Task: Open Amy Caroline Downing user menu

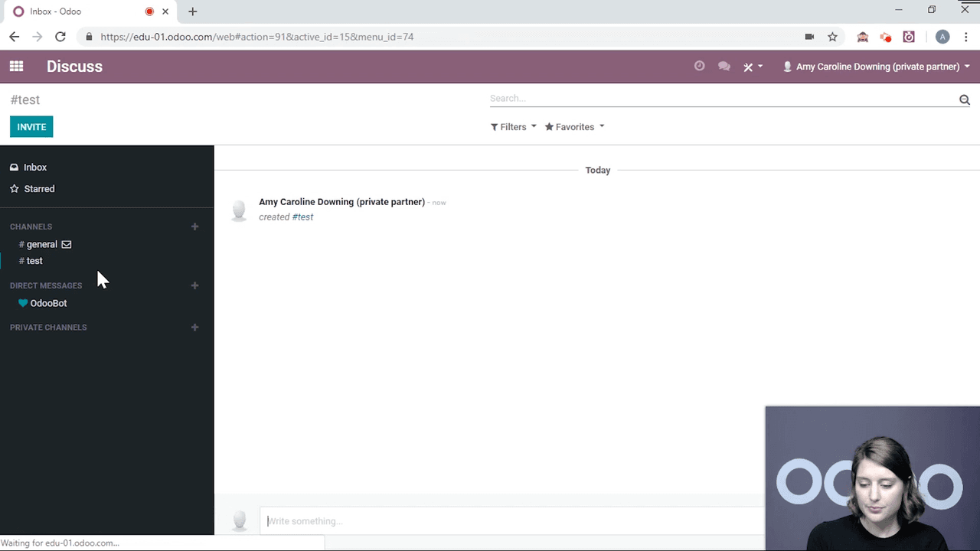Action: point(876,67)
